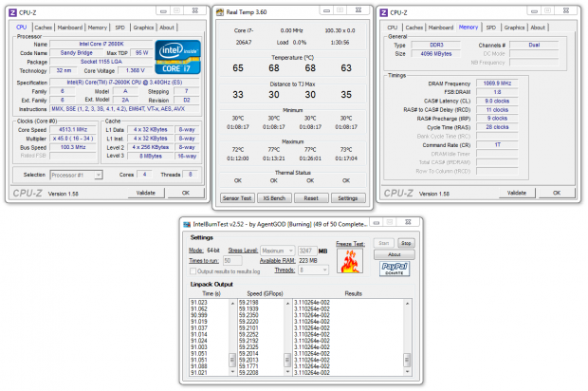The image size is (588, 391).
Task: Click the Real Temp 72°C first-core maximum
Action: point(238,150)
